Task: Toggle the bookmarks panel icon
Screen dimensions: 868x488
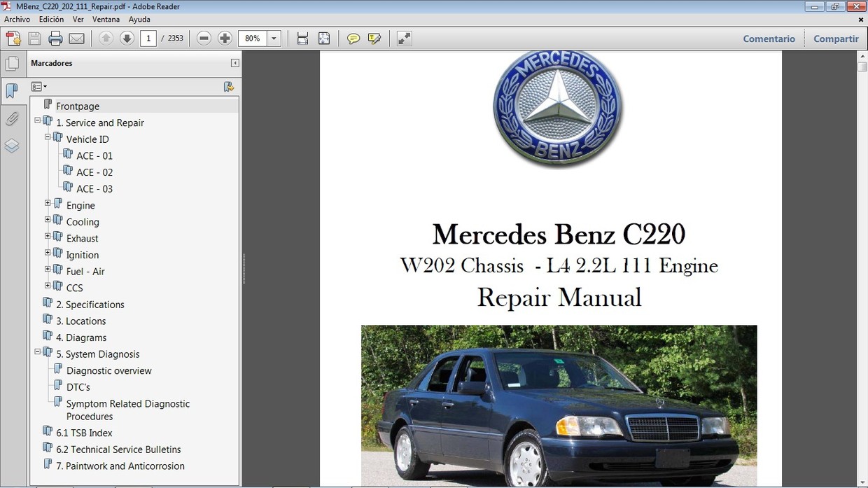Action: coord(12,91)
